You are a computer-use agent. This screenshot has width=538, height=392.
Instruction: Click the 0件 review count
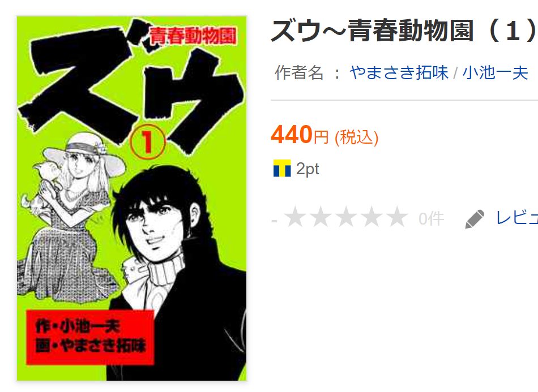432,218
